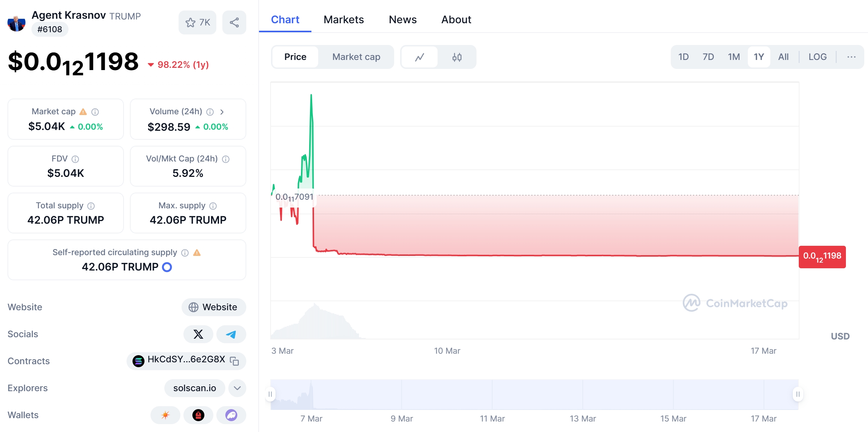Select the Price chart mode
The height and width of the screenshot is (432, 868).
pyautogui.click(x=295, y=57)
